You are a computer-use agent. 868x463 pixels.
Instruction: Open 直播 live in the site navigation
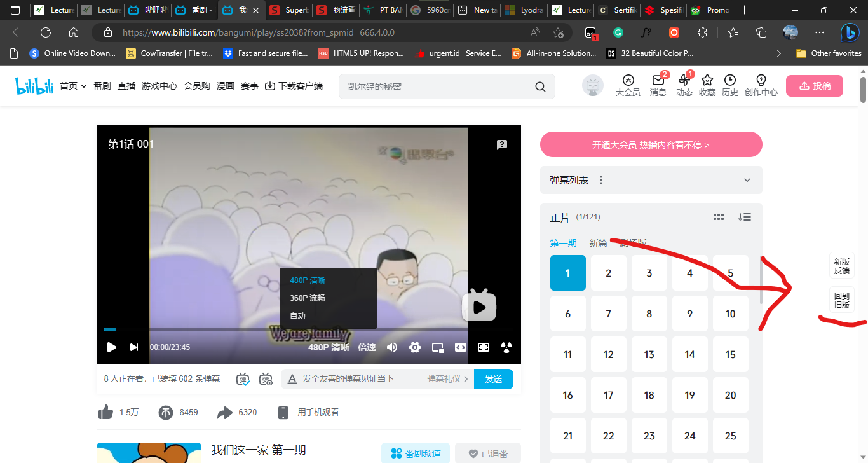(126, 86)
